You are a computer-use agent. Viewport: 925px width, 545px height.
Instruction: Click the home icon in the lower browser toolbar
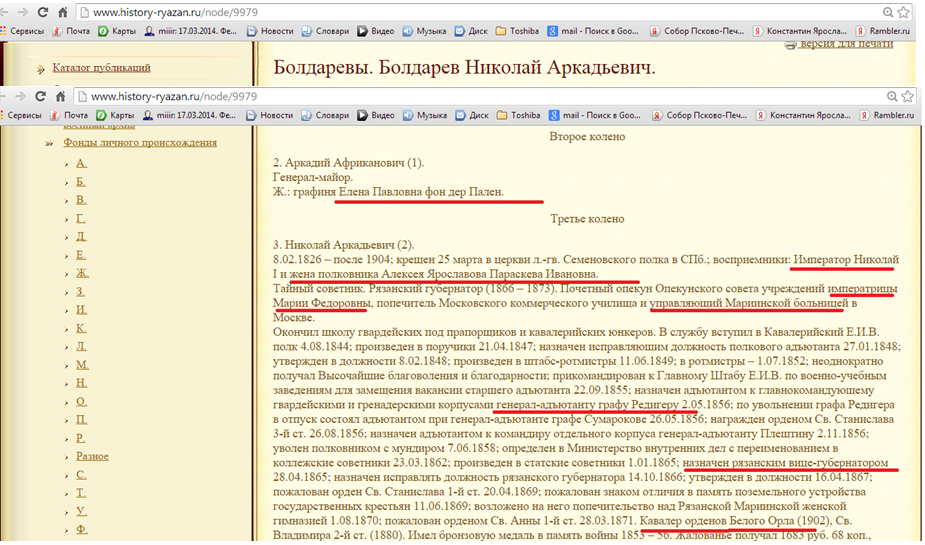60,96
